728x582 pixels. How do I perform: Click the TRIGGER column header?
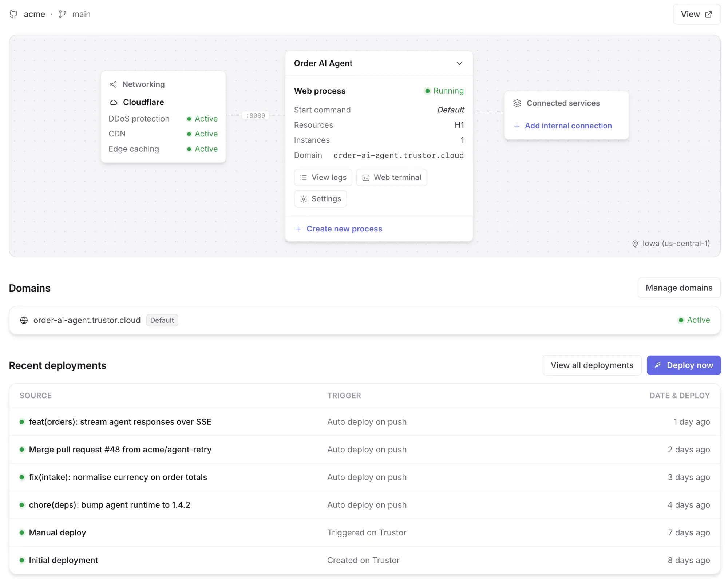[344, 396]
